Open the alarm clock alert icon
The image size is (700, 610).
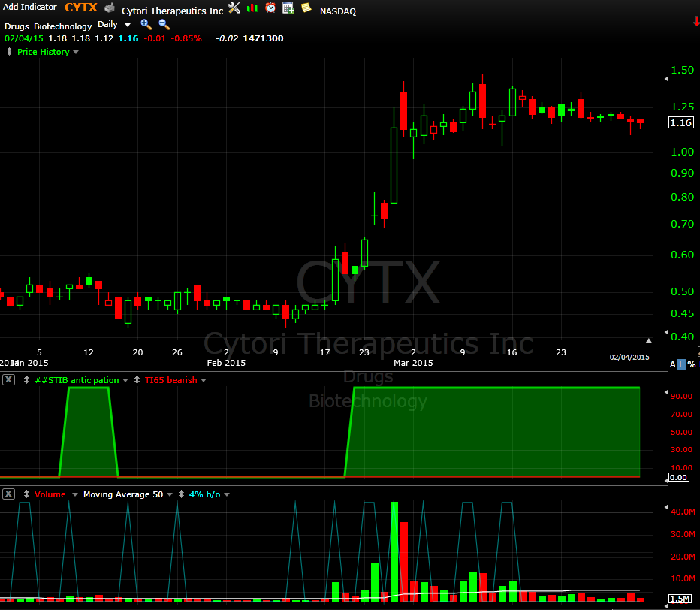(x=270, y=8)
